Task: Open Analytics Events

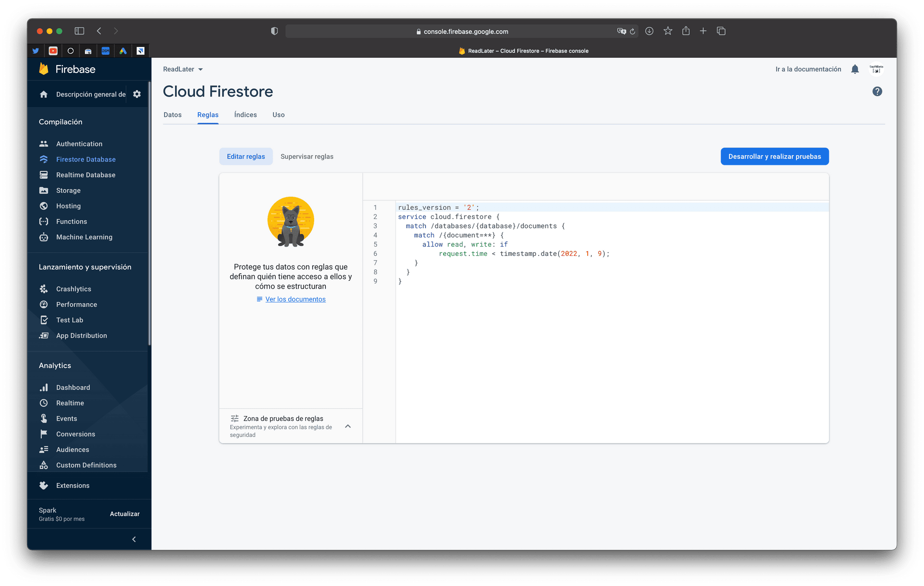Action: pyautogui.click(x=67, y=418)
